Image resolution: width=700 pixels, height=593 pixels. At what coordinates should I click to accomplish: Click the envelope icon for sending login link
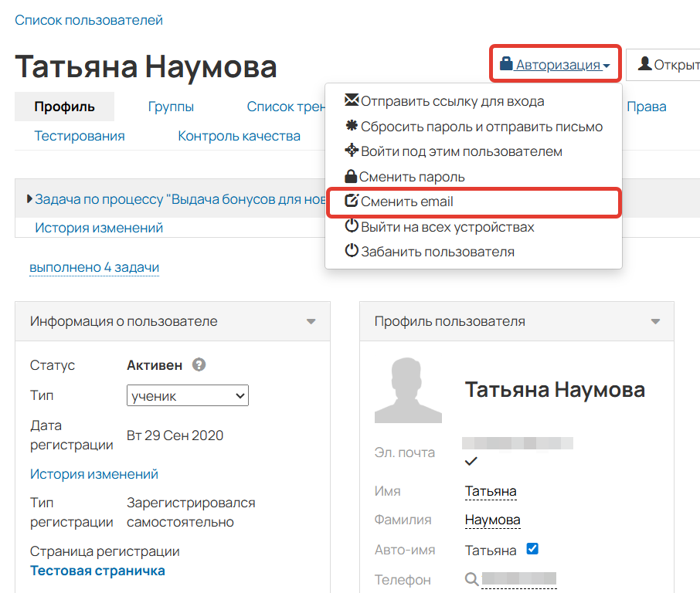352,100
